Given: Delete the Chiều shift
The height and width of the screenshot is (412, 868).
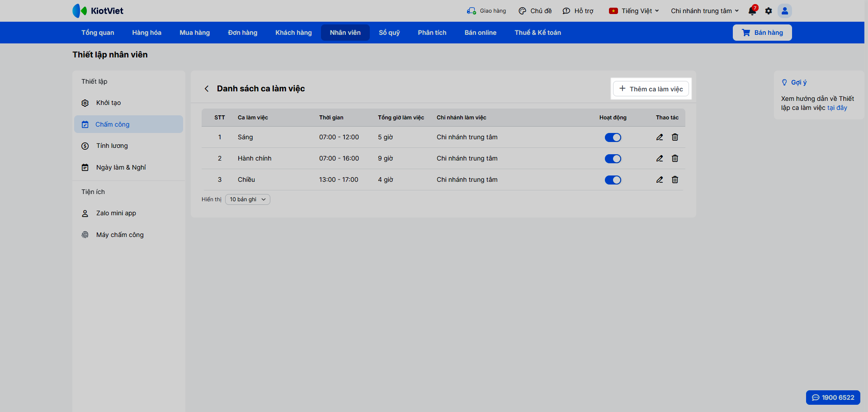Looking at the screenshot, I should tap(675, 180).
